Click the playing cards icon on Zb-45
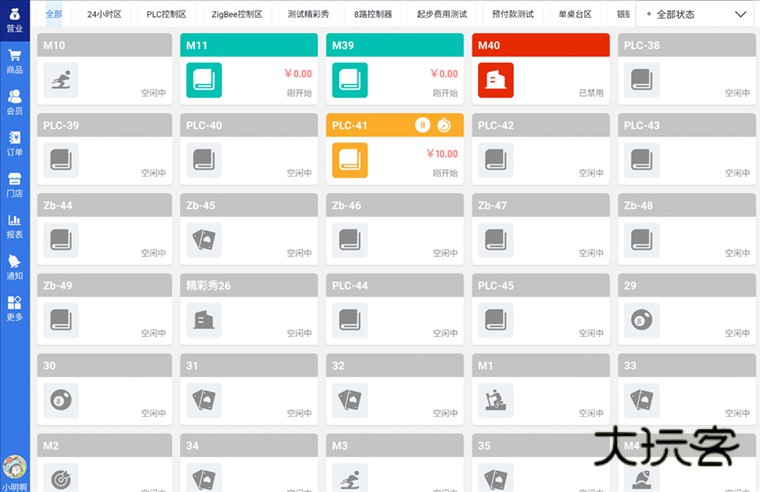Viewport: 760px width, 492px height. point(204,240)
